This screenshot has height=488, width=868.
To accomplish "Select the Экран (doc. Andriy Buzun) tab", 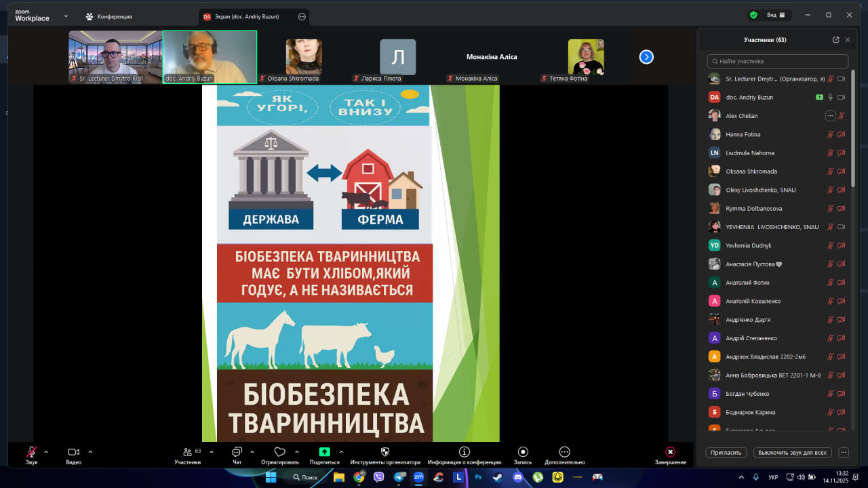I will click(x=248, y=16).
